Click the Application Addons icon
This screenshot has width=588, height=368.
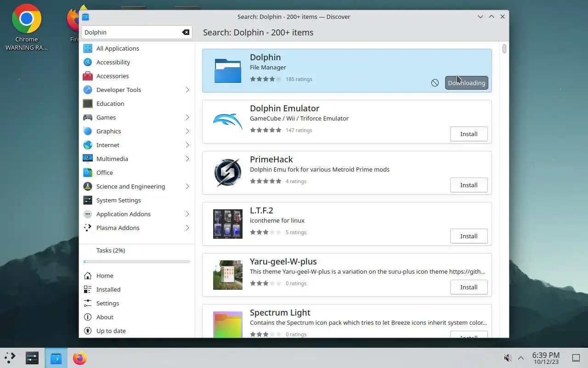88,214
